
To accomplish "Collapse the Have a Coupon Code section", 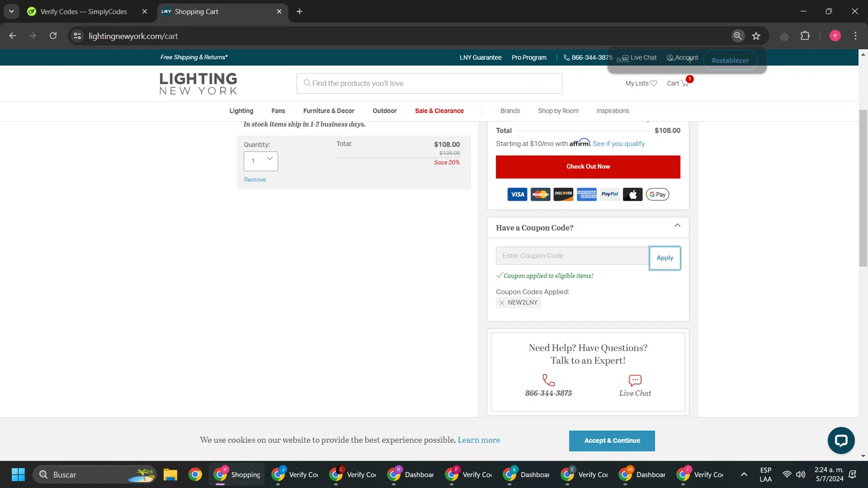I will (677, 226).
